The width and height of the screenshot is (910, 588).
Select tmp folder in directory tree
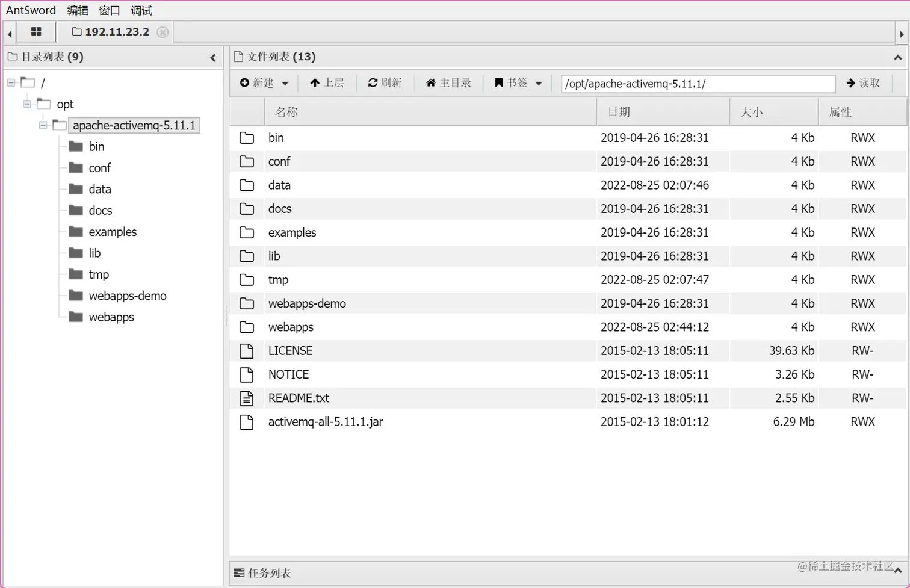(99, 274)
